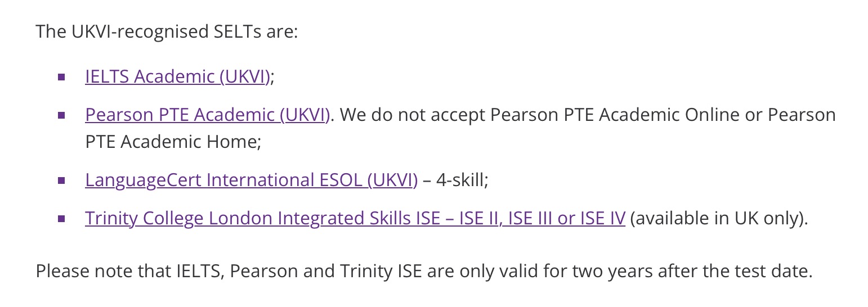868x307 pixels.
Task: Click the bullet beside Trinity College London
Action: 62,219
